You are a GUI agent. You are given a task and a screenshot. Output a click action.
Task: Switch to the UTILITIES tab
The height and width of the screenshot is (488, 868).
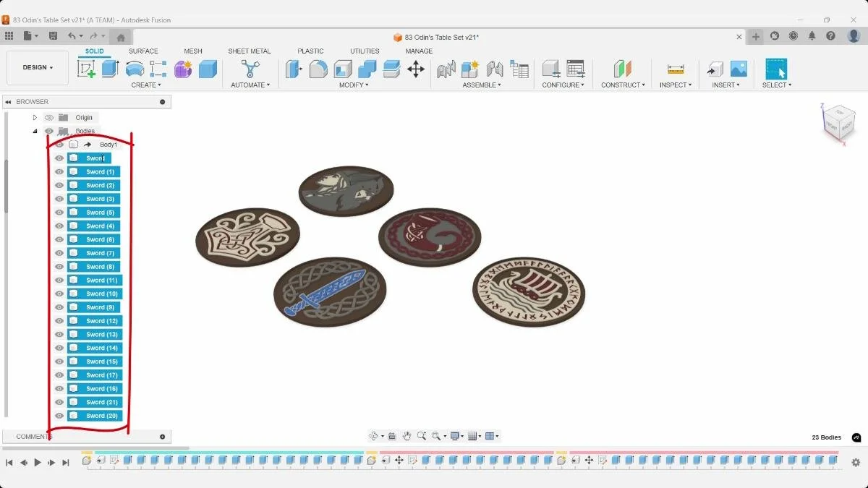[365, 51]
